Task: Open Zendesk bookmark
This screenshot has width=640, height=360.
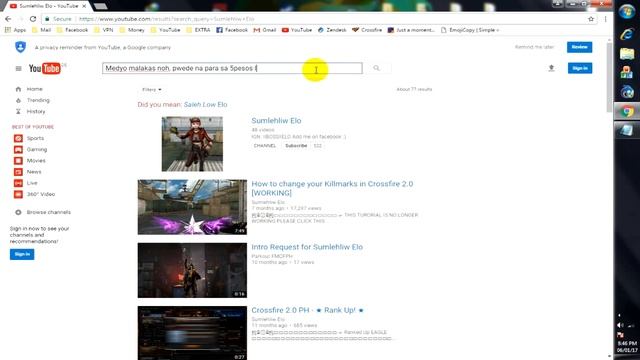Action: 332,30
